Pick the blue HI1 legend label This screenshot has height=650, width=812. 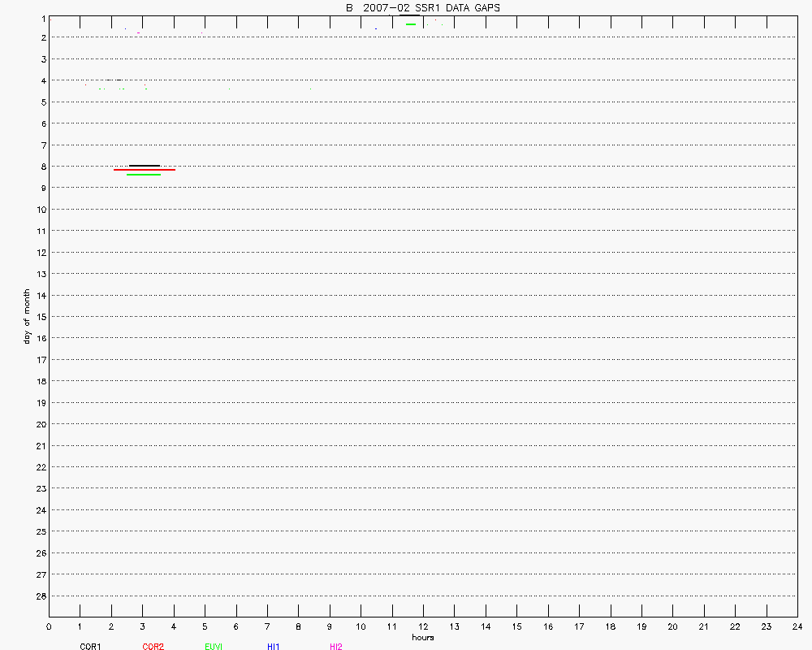tap(274, 647)
